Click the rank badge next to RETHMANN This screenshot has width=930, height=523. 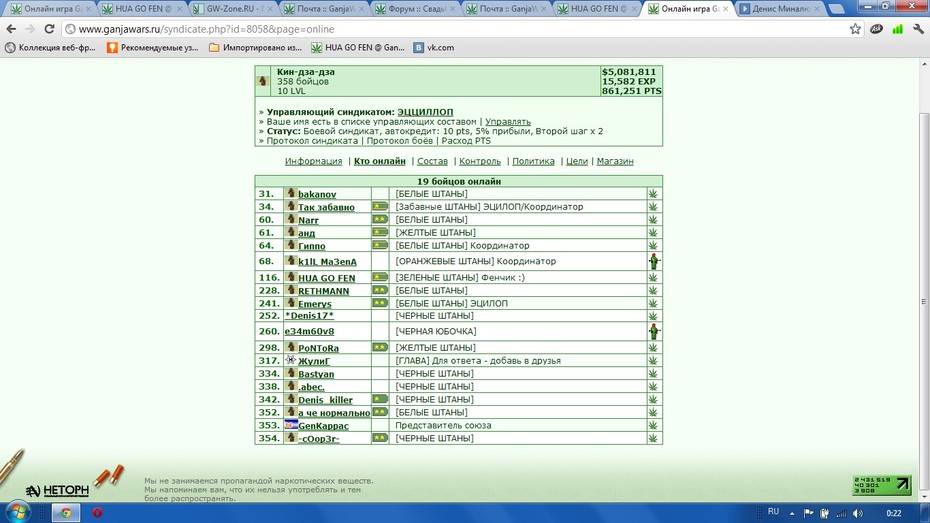380,290
